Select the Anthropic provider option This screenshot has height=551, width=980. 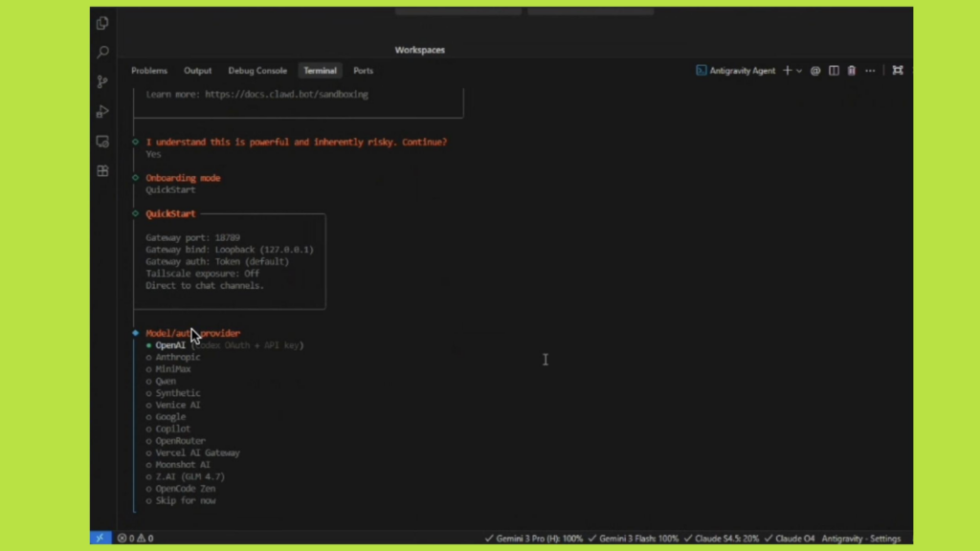pos(178,357)
